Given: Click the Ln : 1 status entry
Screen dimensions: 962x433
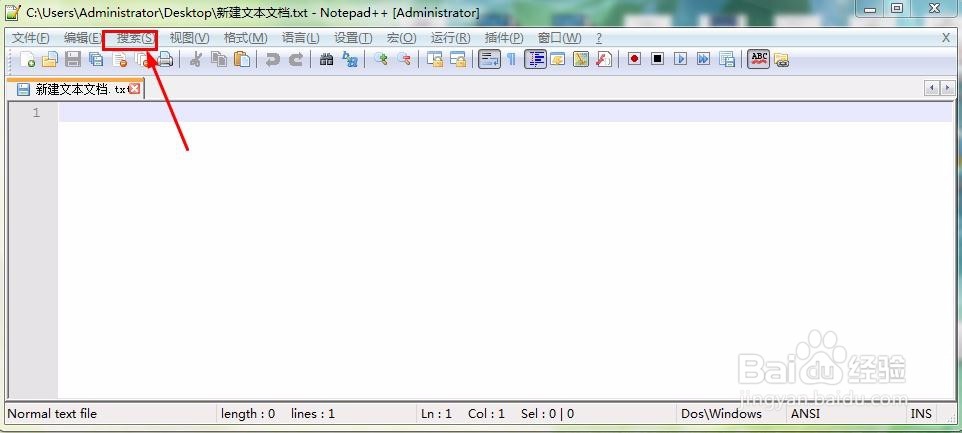Looking at the screenshot, I should point(436,414).
